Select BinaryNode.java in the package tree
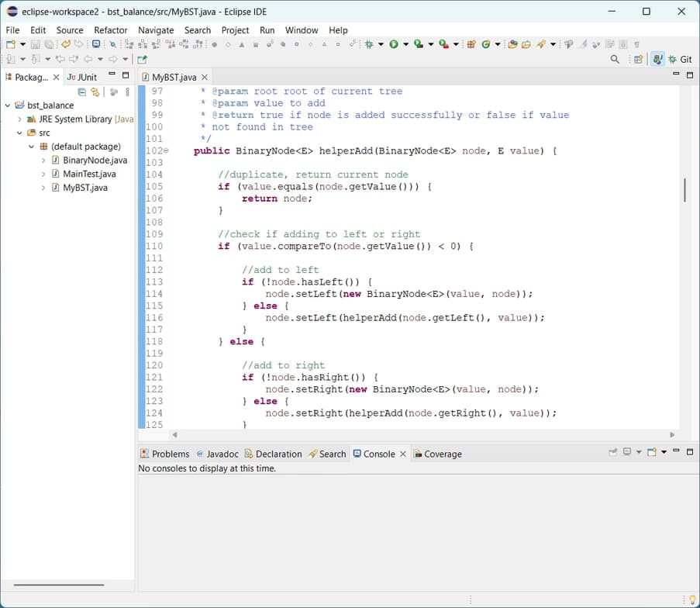Screen dimensions: 700x608 click(95, 160)
